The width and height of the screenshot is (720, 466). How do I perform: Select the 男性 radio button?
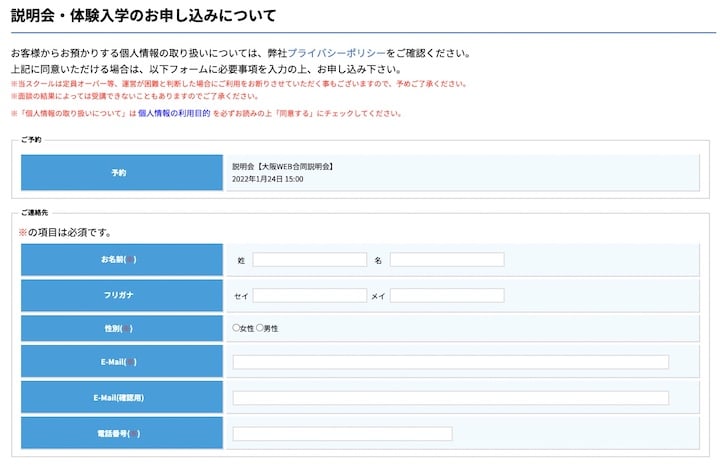pyautogui.click(x=261, y=328)
